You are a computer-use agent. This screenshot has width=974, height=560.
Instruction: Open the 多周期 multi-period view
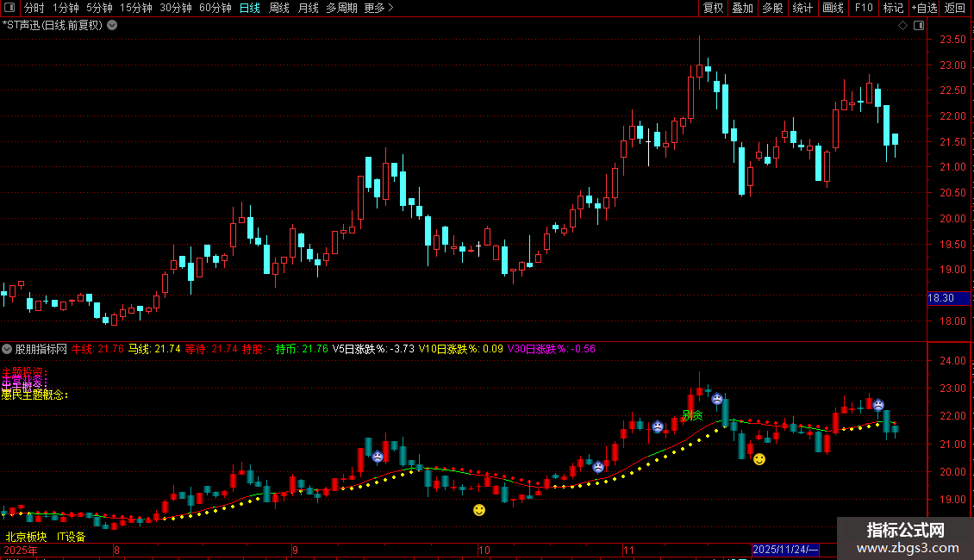tap(341, 8)
